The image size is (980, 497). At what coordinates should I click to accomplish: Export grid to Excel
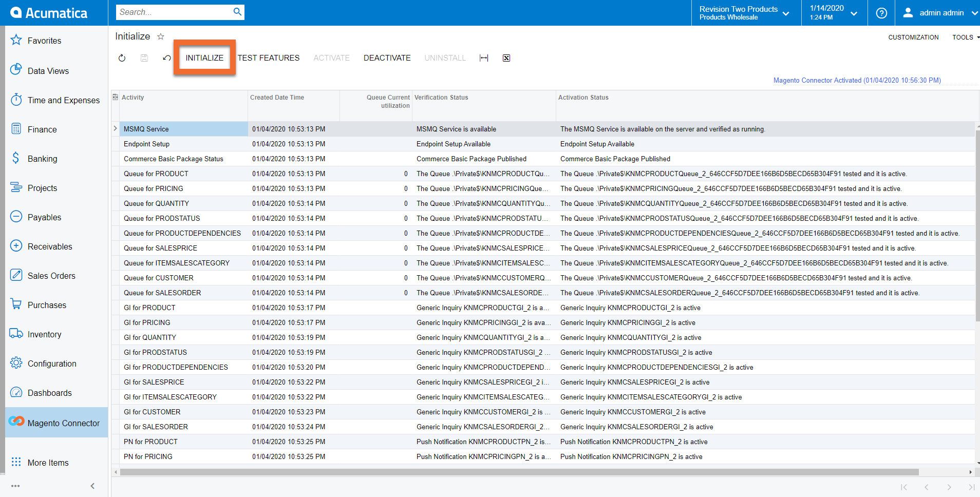[506, 58]
